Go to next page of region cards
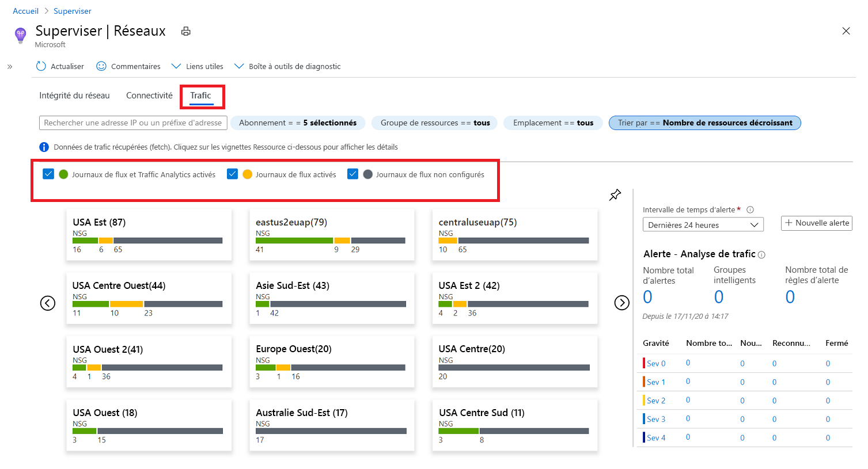The height and width of the screenshot is (469, 868). tap(621, 303)
